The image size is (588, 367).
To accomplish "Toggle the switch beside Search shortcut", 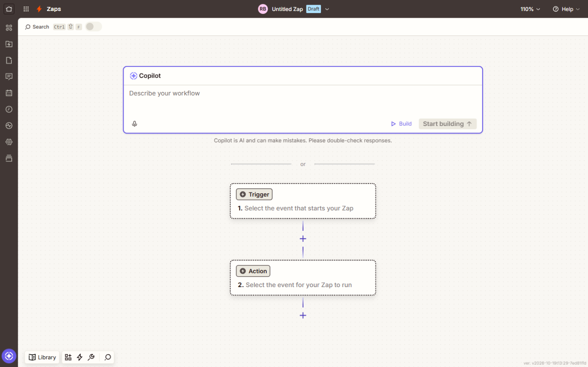I will coord(94,27).
